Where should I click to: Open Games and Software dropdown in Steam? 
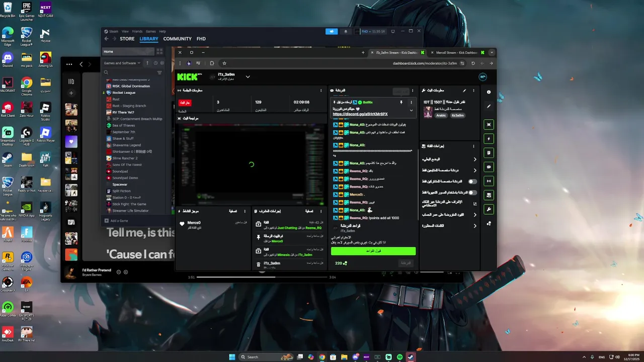pyautogui.click(x=122, y=63)
